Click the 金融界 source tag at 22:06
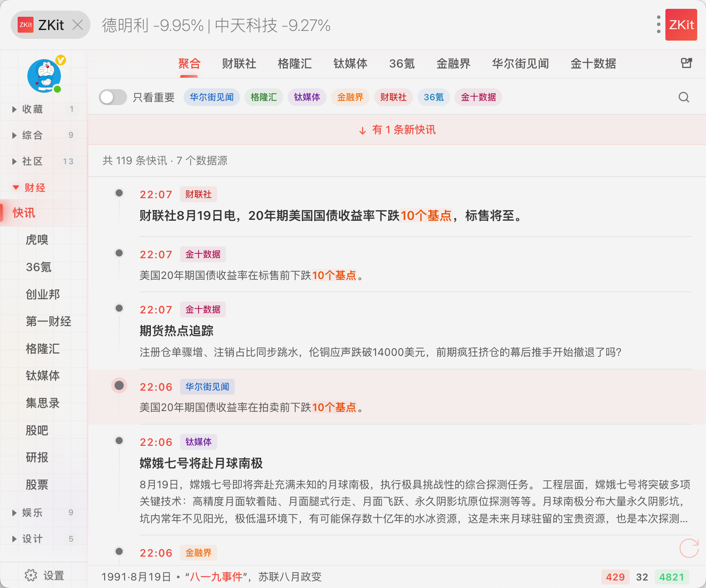Screen dimensions: 706x588 (199, 553)
